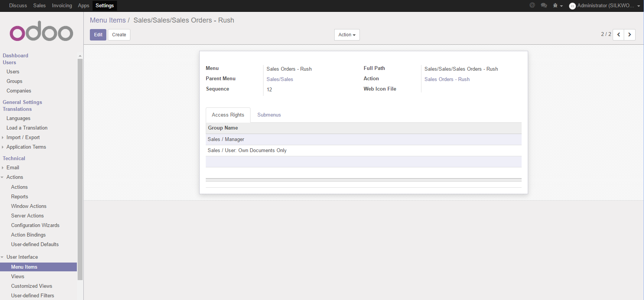This screenshot has width=644, height=300.
Task: Open the Action dropdown
Action: [x=347, y=35]
